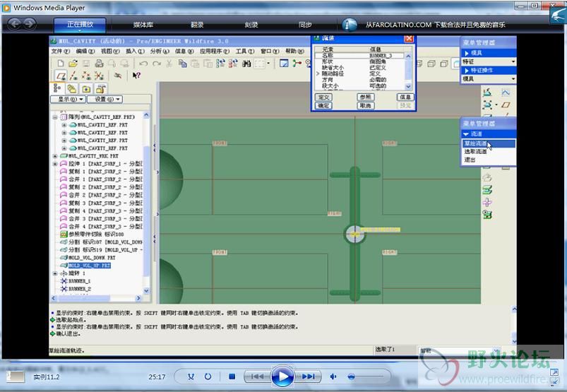Screen dimensions: 567x392
Task: Click the pink cross mold tool icon
Action: pyautogui.click(x=487, y=202)
